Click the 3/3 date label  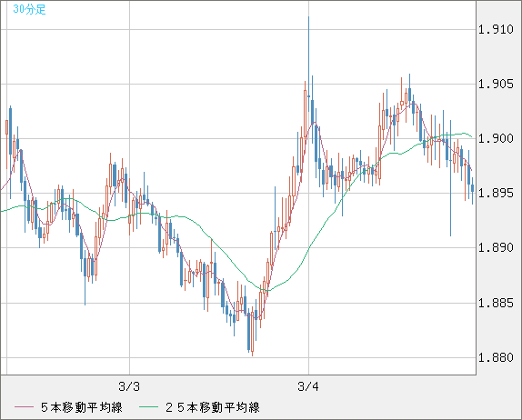129,386
